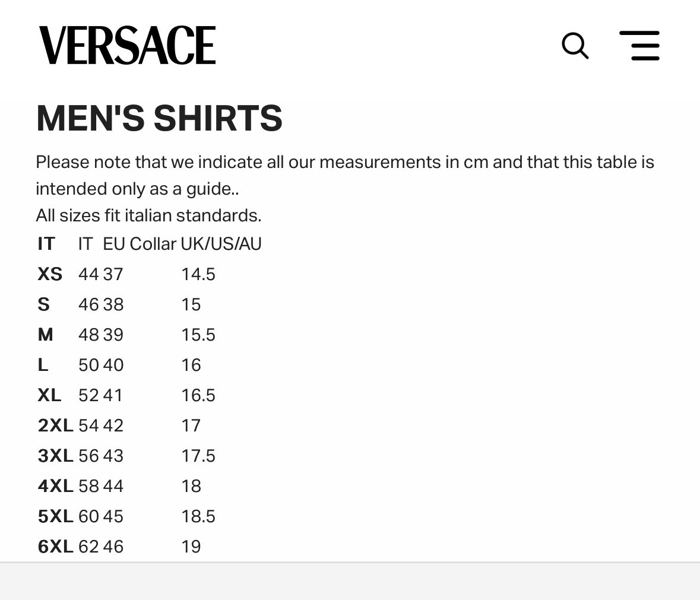Viewport: 700px width, 600px height.
Task: Click the XS size row label
Action: coord(50,274)
